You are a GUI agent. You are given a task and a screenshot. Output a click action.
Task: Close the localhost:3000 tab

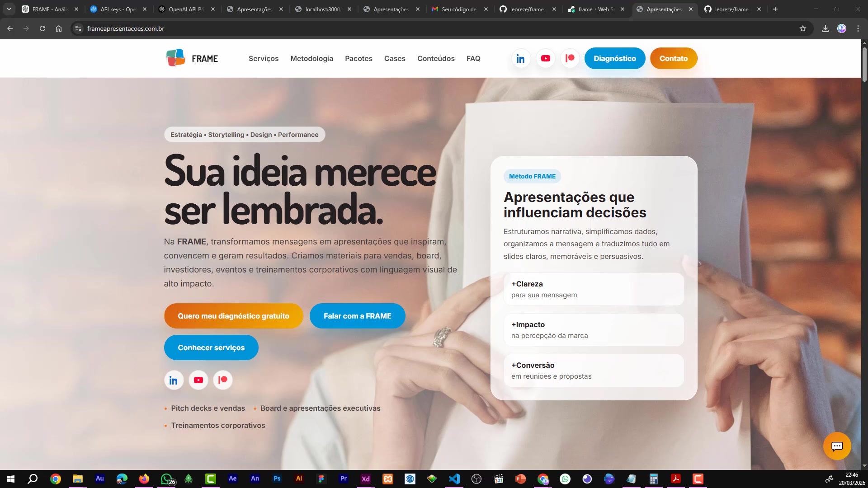(x=349, y=9)
